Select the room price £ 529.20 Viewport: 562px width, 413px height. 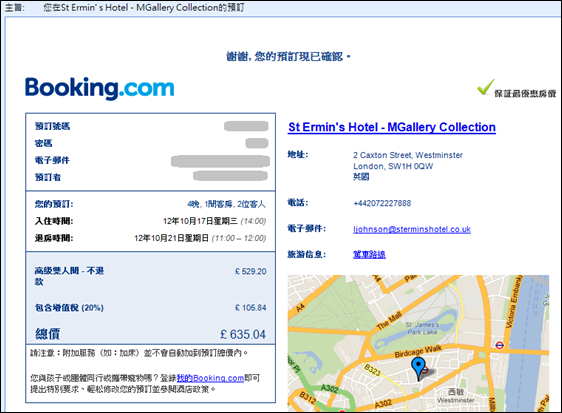click(251, 271)
